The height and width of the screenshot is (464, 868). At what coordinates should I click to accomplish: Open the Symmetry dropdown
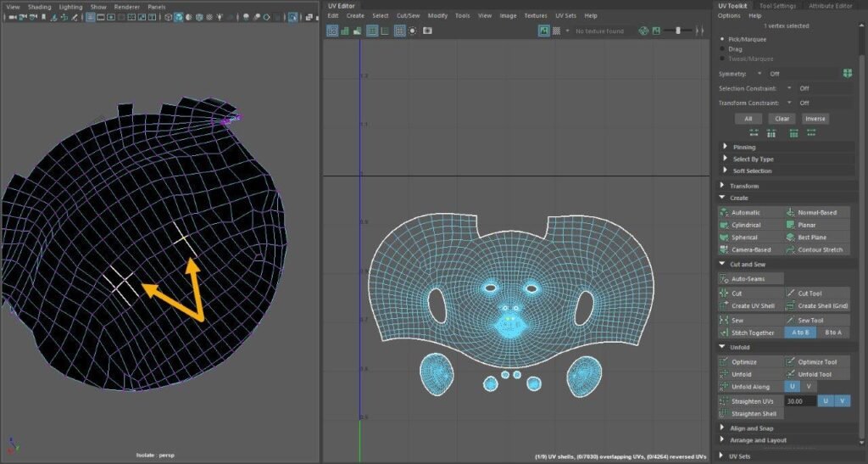tap(759, 74)
